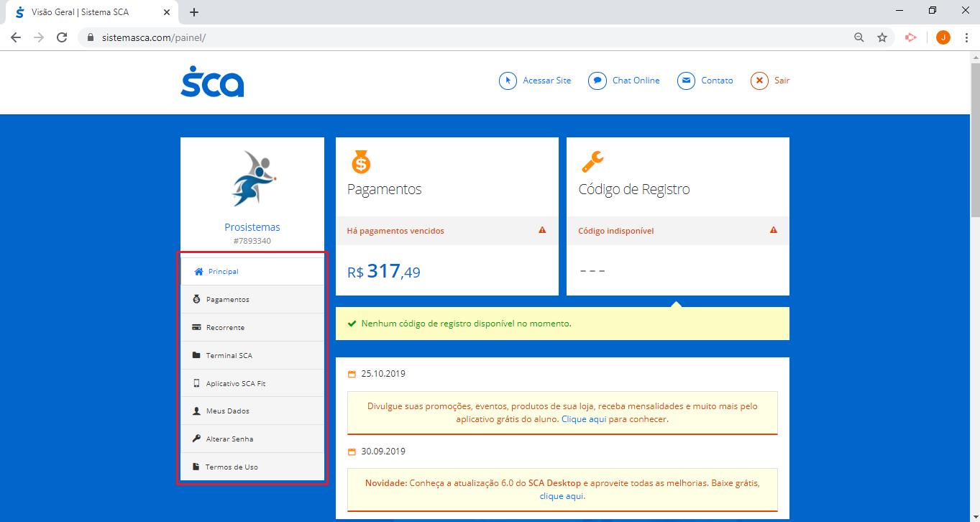
Task: Click the card icon beside Recorrente
Action: (x=196, y=327)
